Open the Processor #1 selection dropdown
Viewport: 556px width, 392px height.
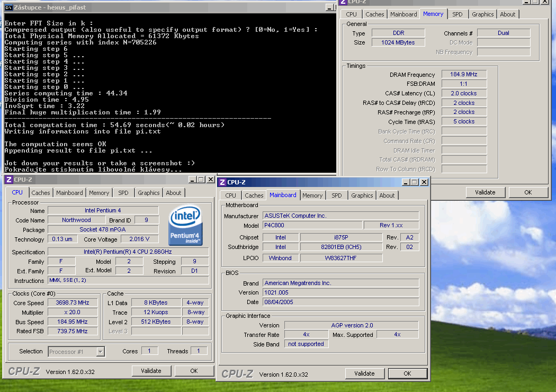tap(101, 352)
